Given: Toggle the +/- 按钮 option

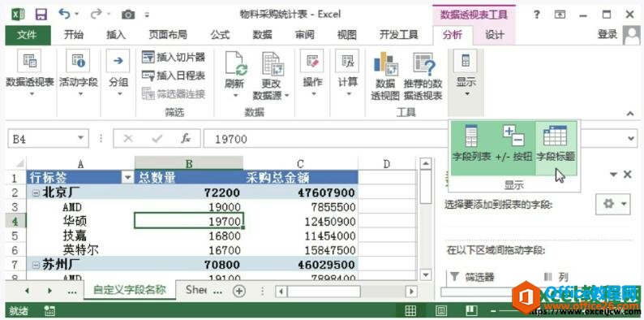Looking at the screenshot, I should pyautogui.click(x=513, y=143).
